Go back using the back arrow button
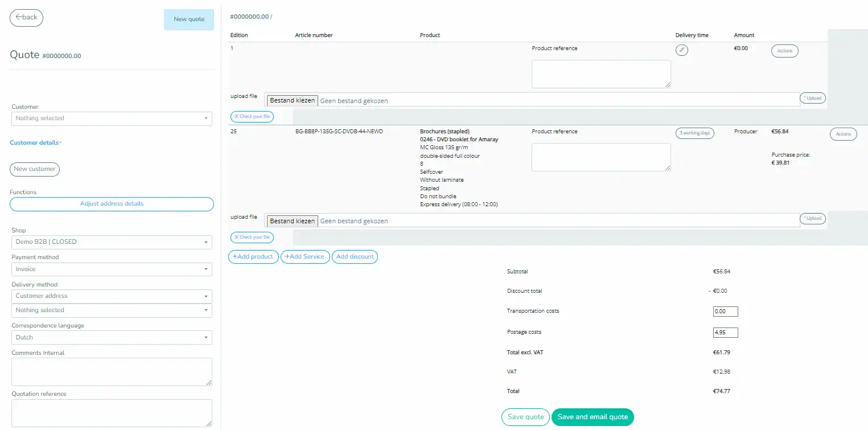The width and height of the screenshot is (868, 430). [26, 18]
